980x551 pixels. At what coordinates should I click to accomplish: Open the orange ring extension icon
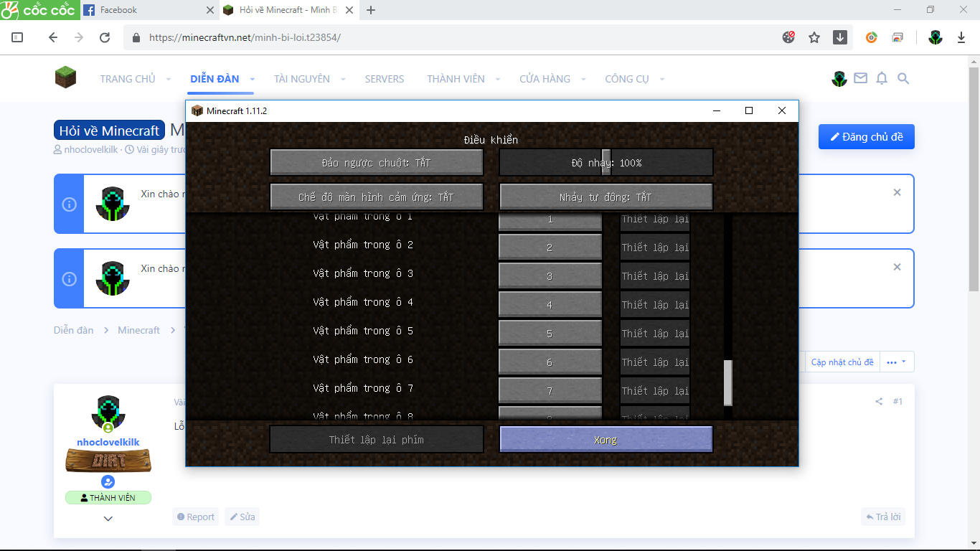click(x=872, y=37)
